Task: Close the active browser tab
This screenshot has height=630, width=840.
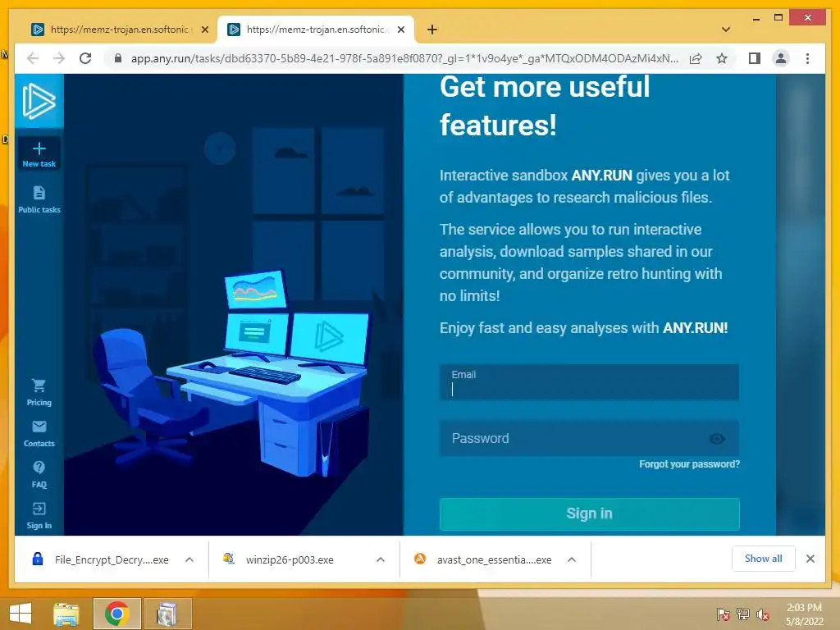Action: (x=400, y=30)
